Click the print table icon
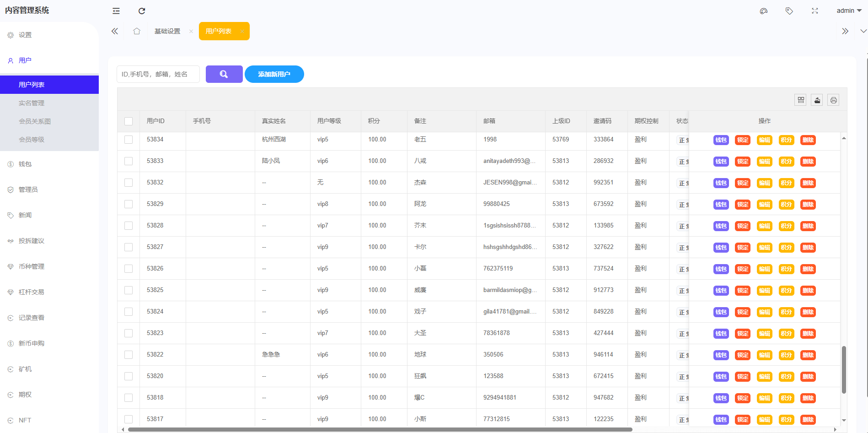The image size is (868, 433). click(833, 100)
